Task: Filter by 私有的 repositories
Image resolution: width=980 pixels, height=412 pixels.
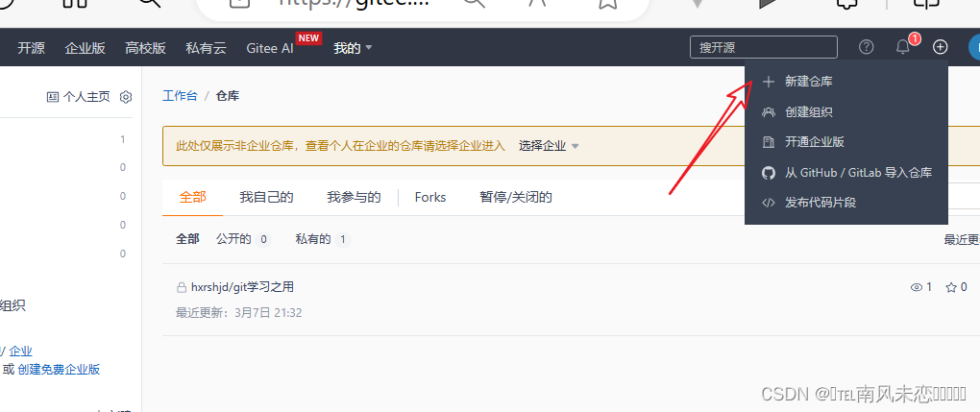Action: [323, 239]
